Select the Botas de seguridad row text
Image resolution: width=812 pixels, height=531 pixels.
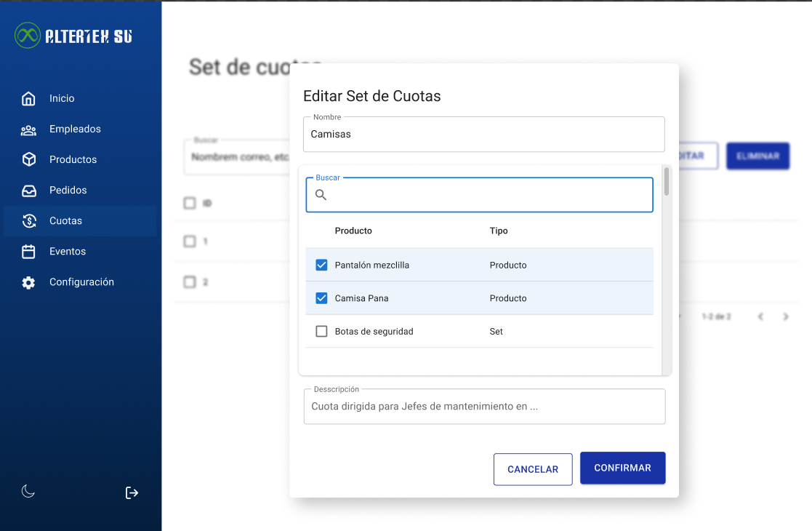[374, 332]
